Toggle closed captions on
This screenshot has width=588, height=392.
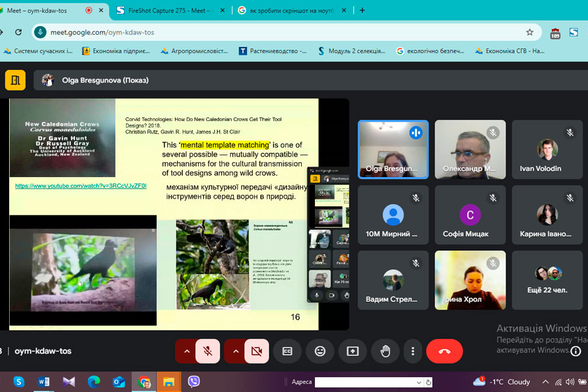tap(287, 351)
